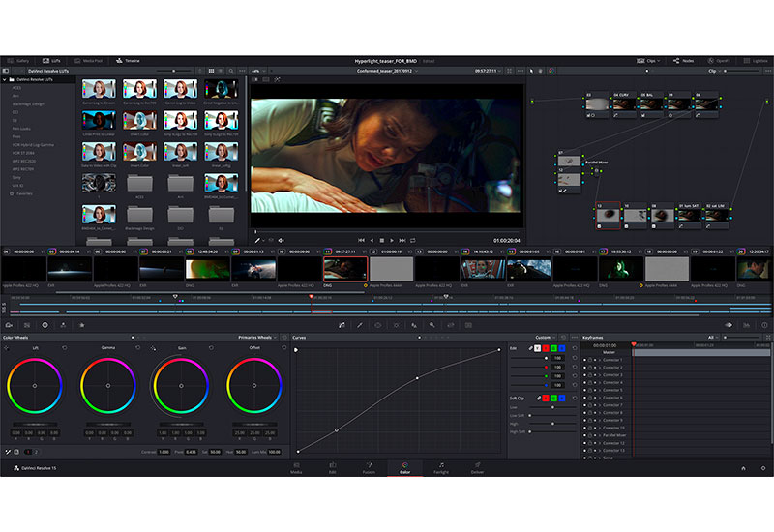
Task: Reset the Lift color wheel
Action: click(x=65, y=348)
